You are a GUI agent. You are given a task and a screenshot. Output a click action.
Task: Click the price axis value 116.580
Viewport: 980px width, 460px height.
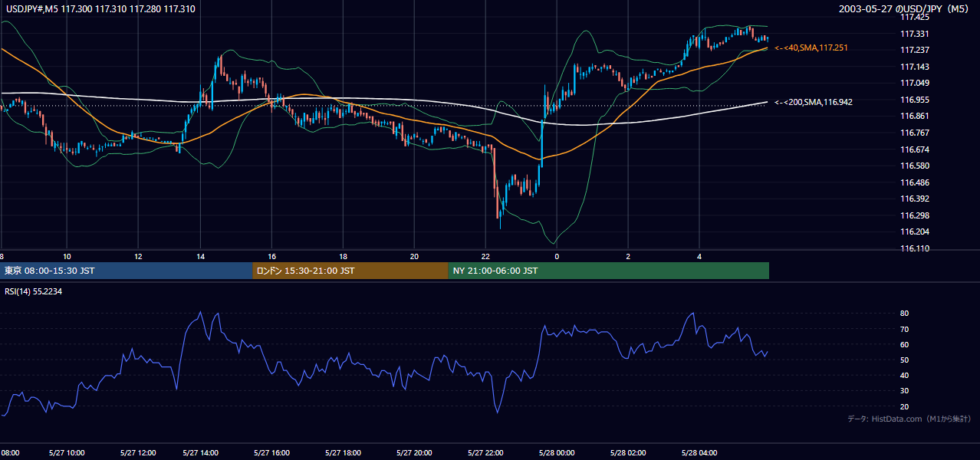916,166
